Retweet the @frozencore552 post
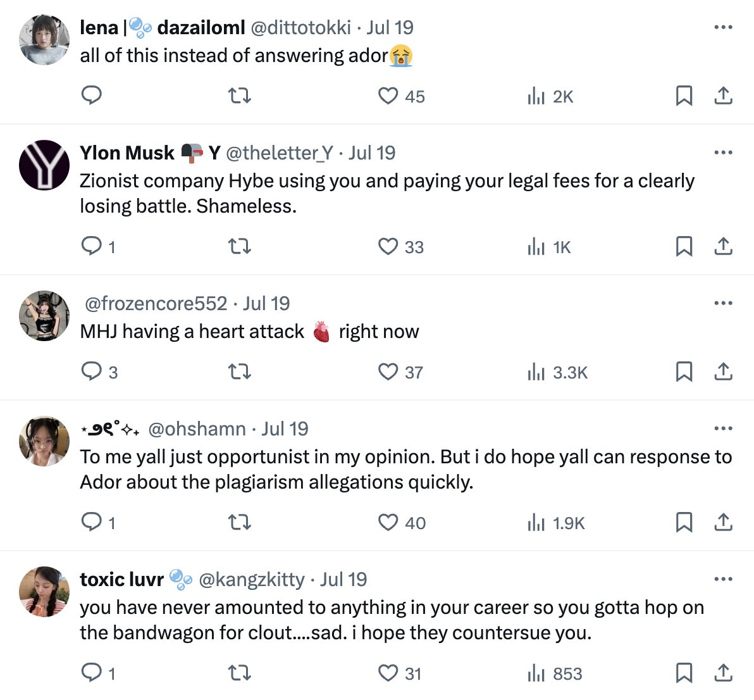The image size is (754, 700). (239, 372)
